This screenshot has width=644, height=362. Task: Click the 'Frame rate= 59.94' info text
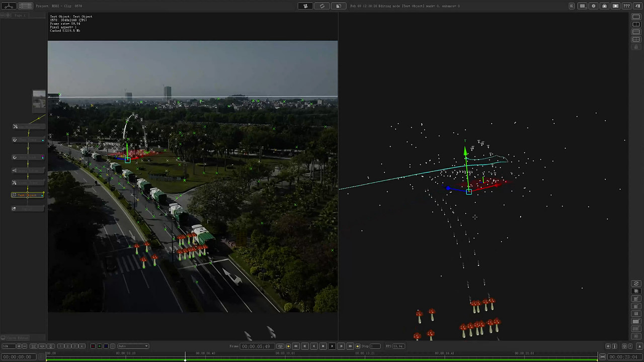(65, 24)
